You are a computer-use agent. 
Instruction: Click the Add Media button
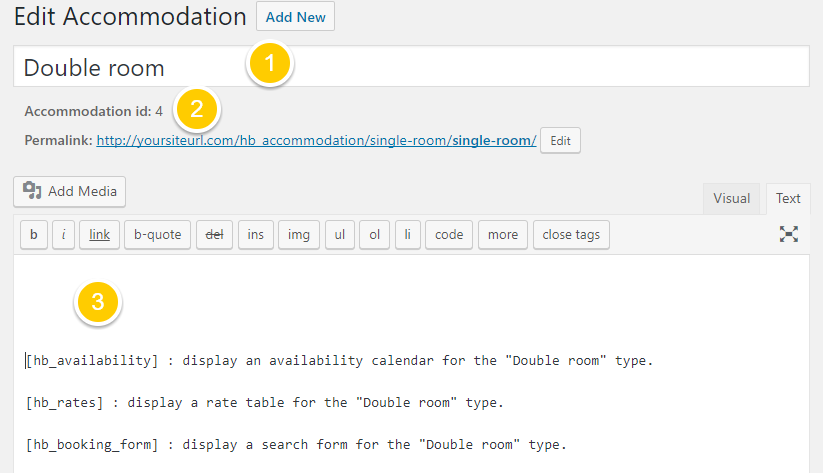tap(70, 191)
